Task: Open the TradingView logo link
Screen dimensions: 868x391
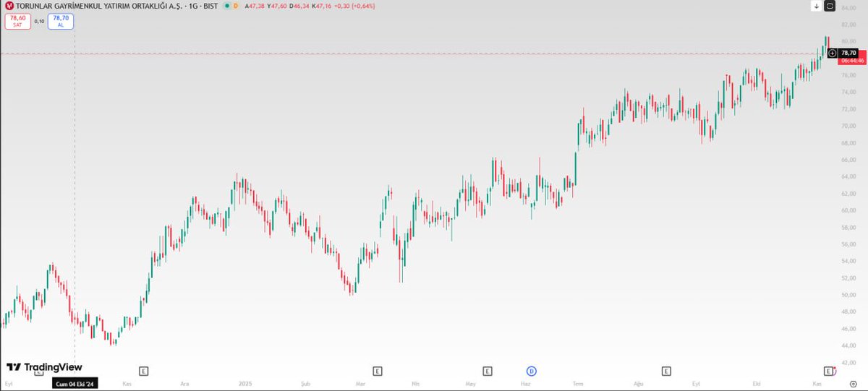Action: pyautogui.click(x=44, y=367)
